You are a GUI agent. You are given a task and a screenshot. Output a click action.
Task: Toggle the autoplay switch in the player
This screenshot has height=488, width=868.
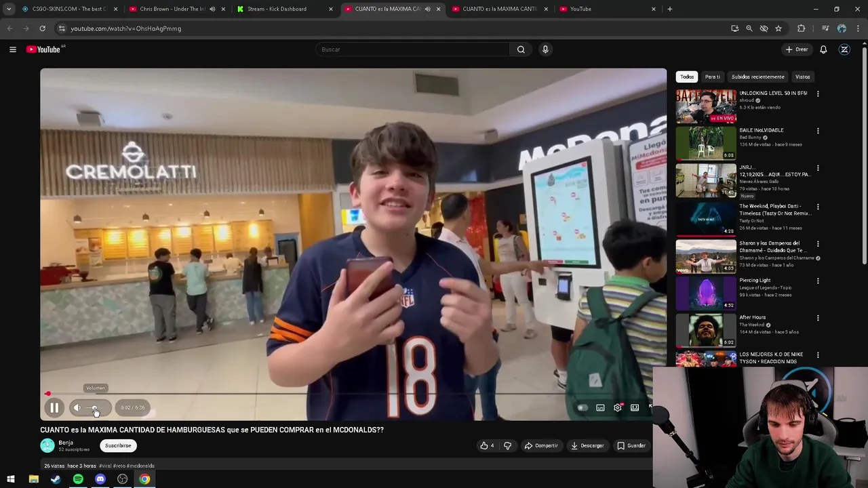coord(582,407)
